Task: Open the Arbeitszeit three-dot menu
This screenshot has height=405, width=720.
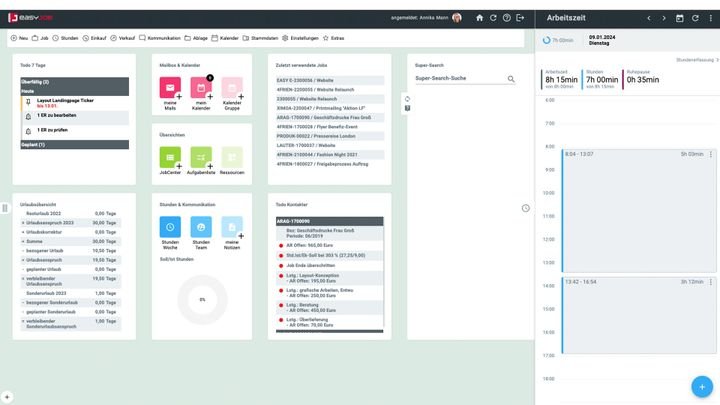Action: click(x=711, y=18)
